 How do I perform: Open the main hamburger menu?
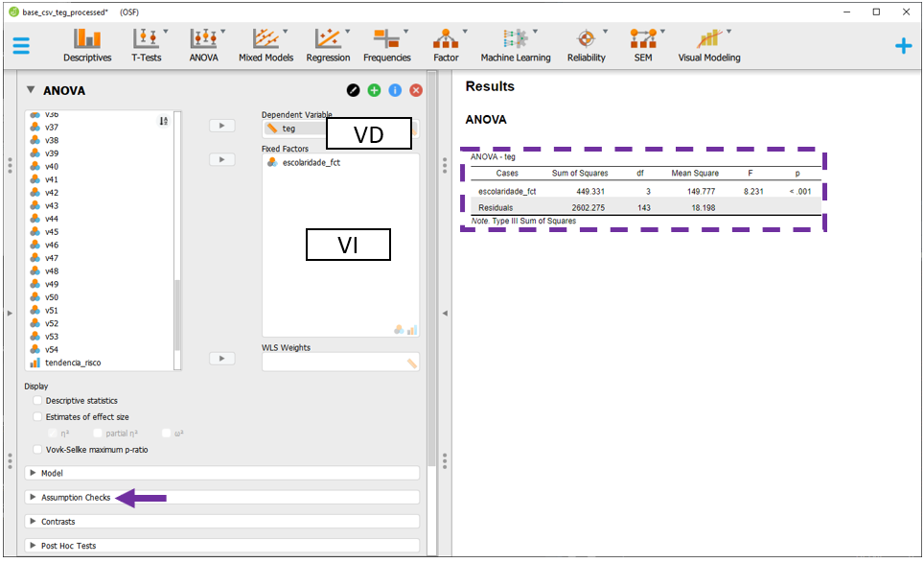pos(21,45)
